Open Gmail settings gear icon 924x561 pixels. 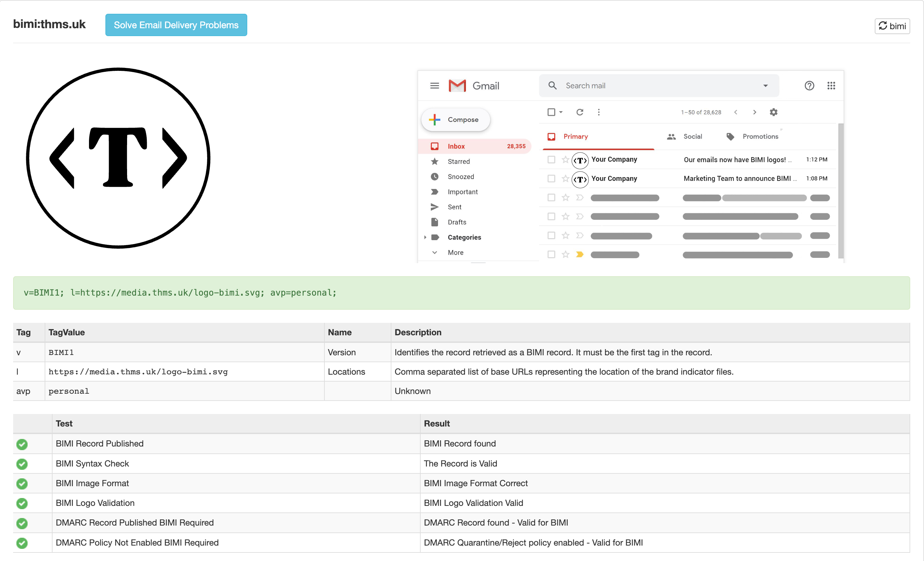pyautogui.click(x=773, y=112)
